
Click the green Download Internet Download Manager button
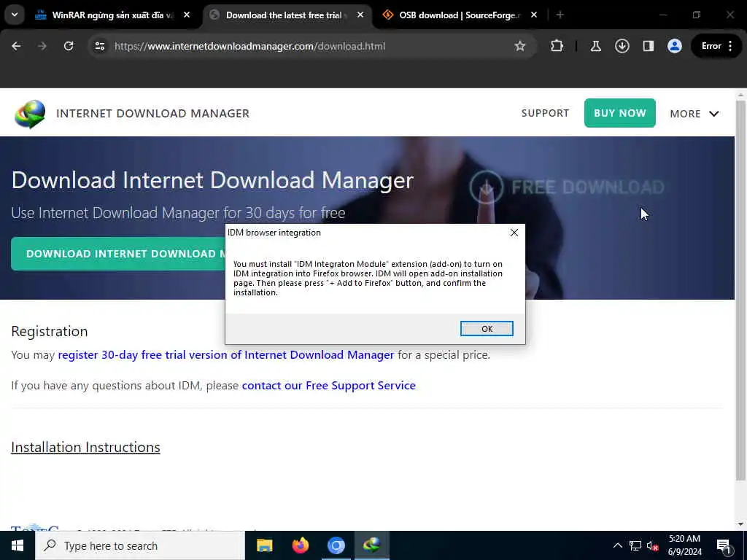(118, 254)
